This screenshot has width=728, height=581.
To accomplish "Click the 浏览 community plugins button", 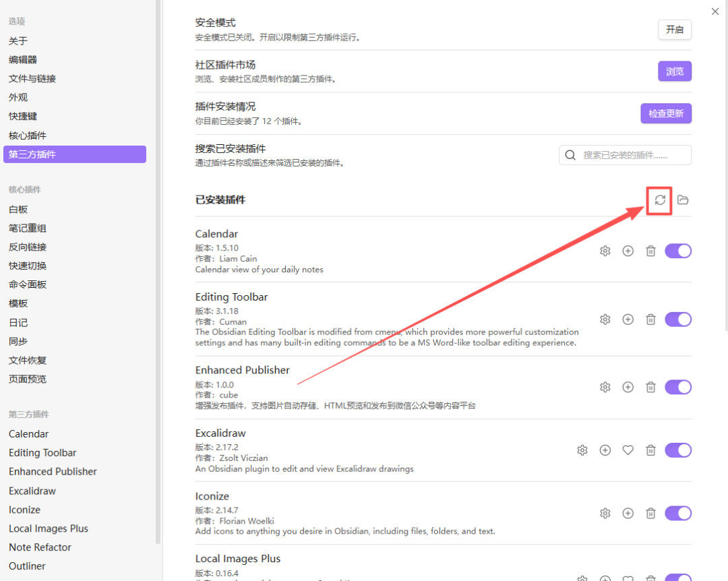I will click(674, 71).
